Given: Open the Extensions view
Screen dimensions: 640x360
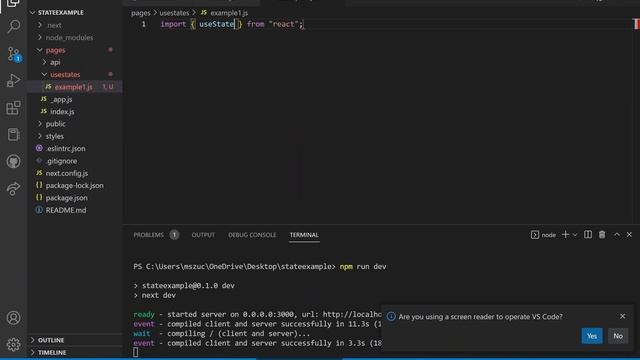Looking at the screenshot, I should click(x=13, y=108).
